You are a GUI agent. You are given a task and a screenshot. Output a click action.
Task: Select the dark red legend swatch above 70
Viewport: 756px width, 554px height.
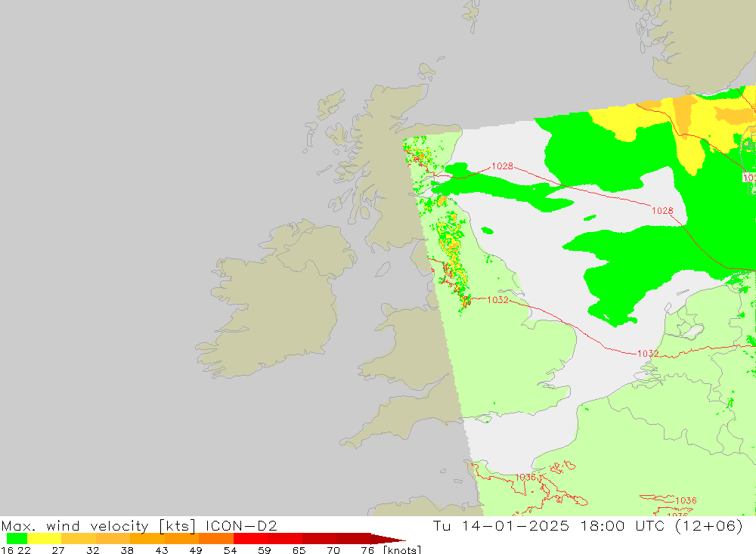[353, 539]
